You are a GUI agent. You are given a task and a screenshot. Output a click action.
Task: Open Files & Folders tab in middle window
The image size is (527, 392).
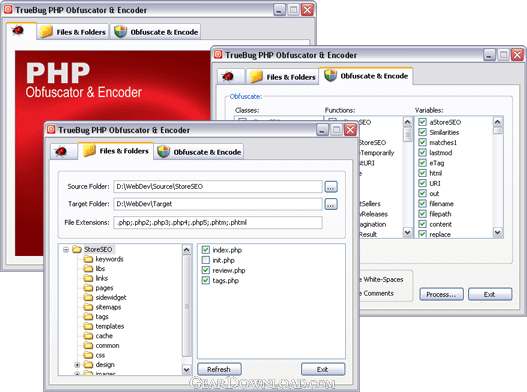click(x=283, y=77)
